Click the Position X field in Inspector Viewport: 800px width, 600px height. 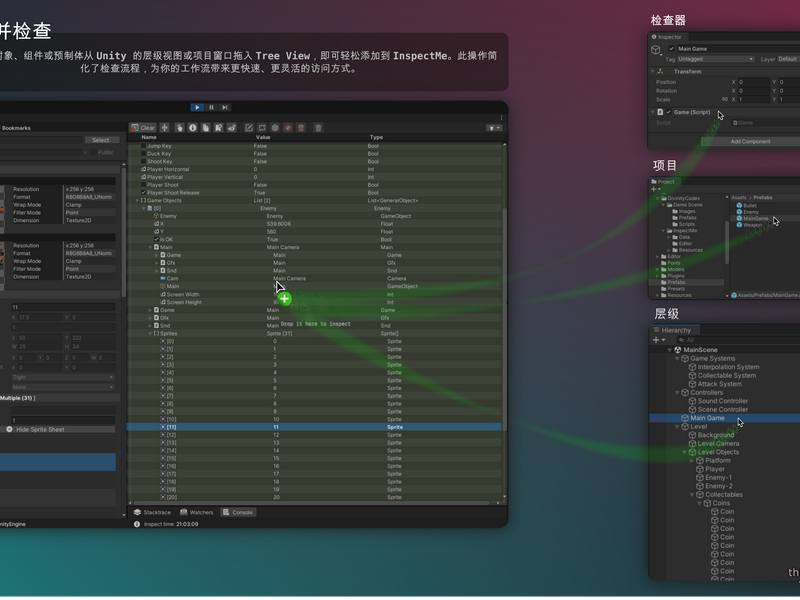[x=754, y=82]
